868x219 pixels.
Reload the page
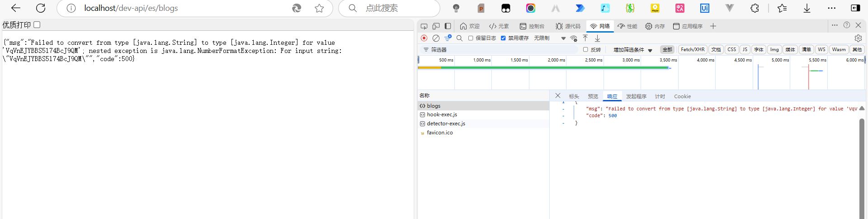coord(41,8)
